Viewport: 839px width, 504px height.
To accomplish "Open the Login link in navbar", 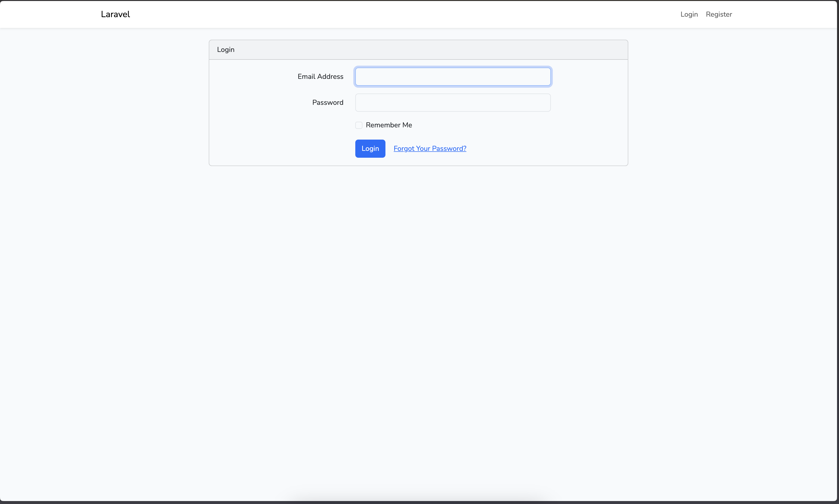I will coord(689,14).
